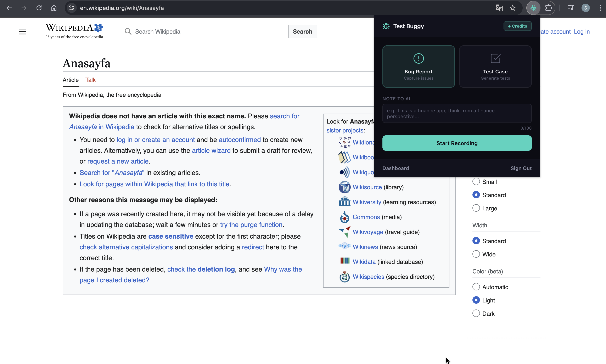Open the media control playlist icon
Image resolution: width=606 pixels, height=364 pixels.
pos(571,8)
